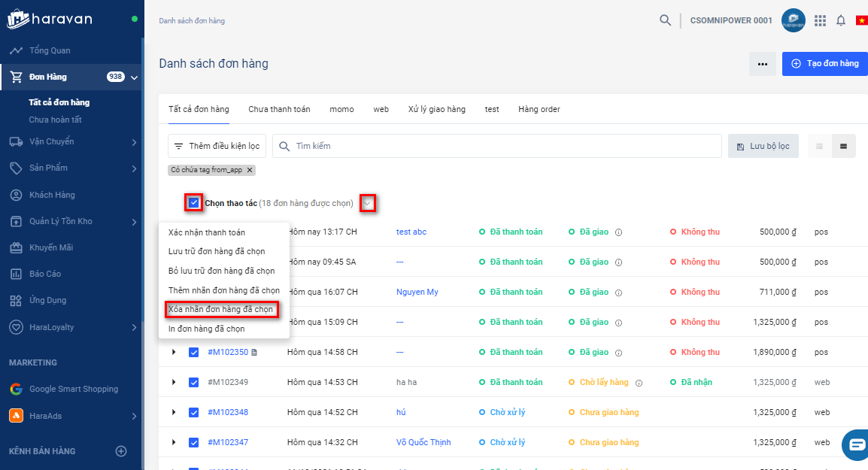Open the Chọn thao tác dropdown arrow
The image size is (868, 470).
pos(367,203)
